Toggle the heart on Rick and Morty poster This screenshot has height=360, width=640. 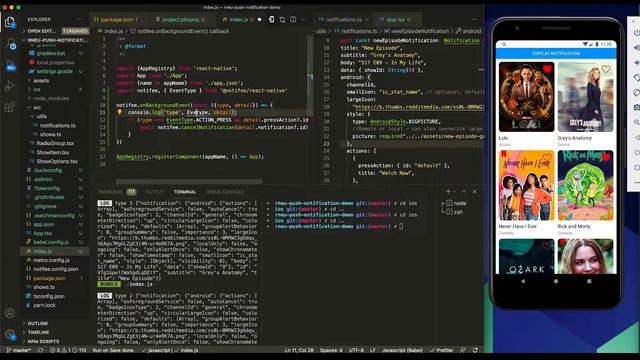point(606,157)
